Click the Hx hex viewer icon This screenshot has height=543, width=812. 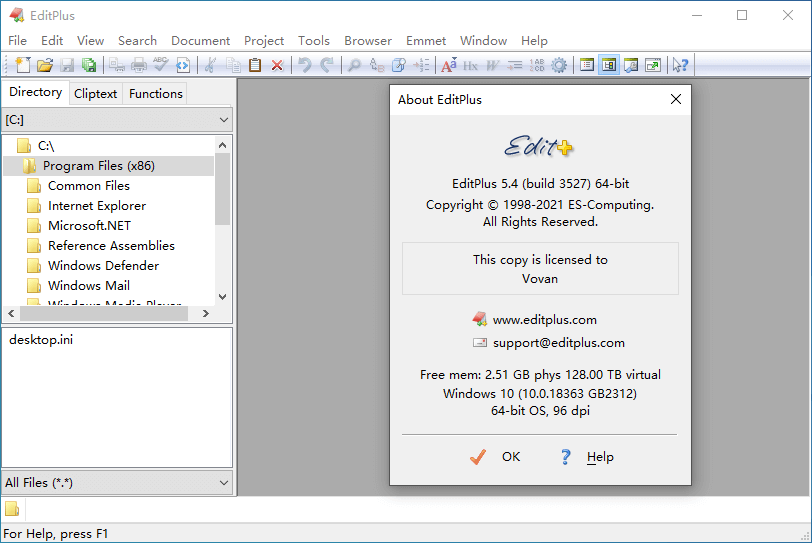pos(470,65)
